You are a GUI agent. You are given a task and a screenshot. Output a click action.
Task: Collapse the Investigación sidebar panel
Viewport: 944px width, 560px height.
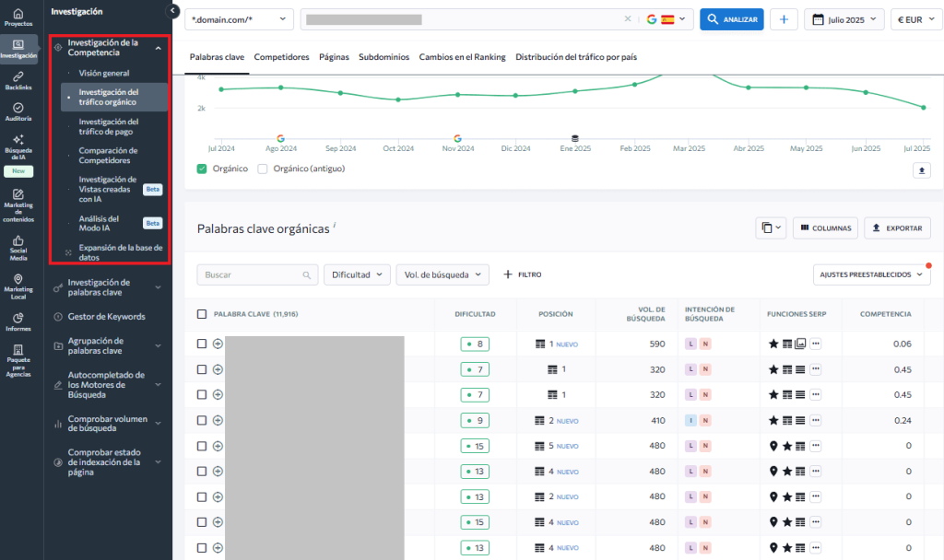pos(172,11)
